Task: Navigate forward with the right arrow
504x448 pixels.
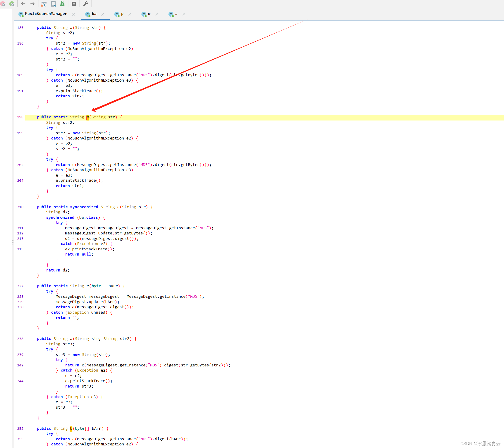Action: tap(32, 4)
